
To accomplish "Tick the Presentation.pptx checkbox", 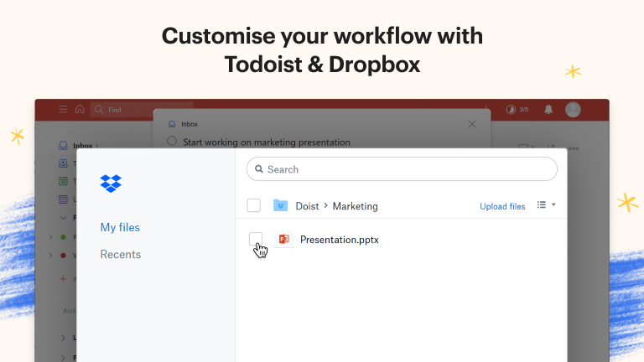I will tap(256, 240).
